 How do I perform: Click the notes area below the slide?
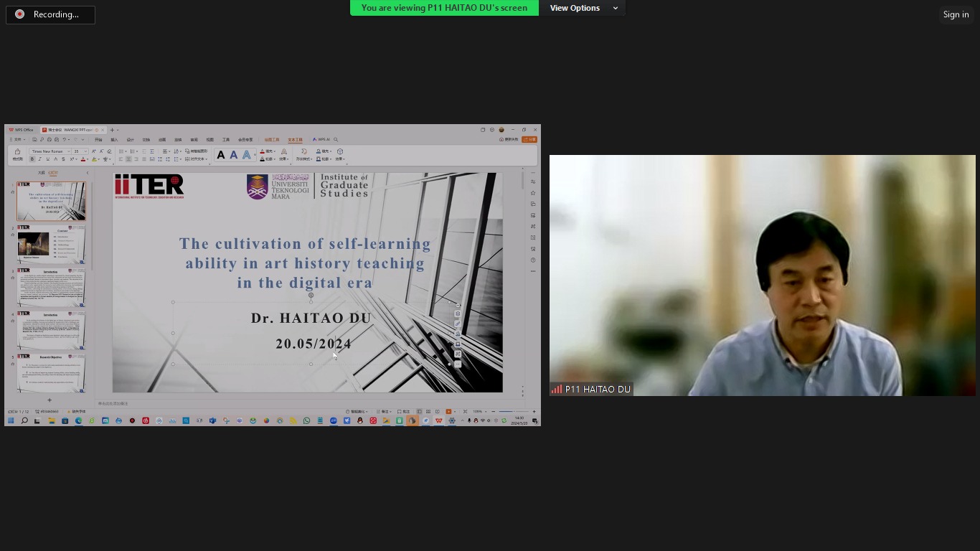[x=308, y=403]
